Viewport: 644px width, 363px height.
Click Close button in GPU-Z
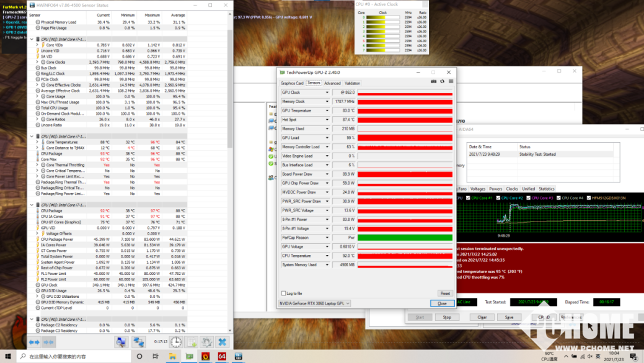click(443, 303)
